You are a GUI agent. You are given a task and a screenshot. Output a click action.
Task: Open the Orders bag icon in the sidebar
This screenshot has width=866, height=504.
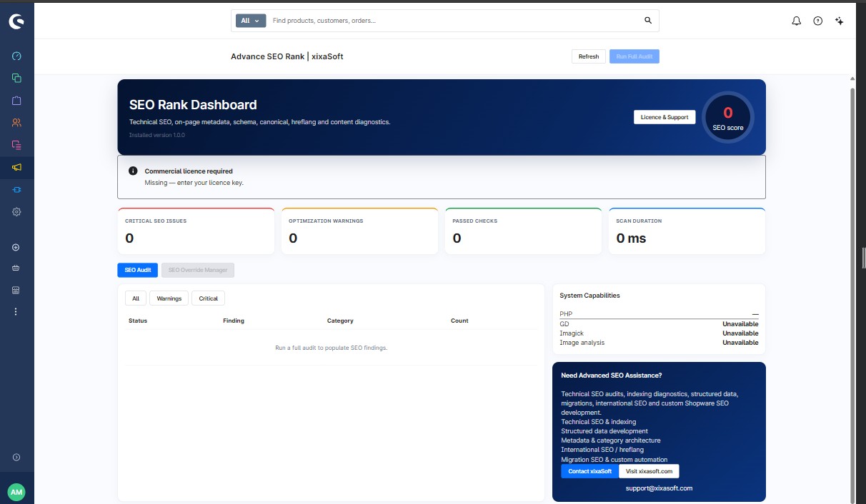point(16,101)
